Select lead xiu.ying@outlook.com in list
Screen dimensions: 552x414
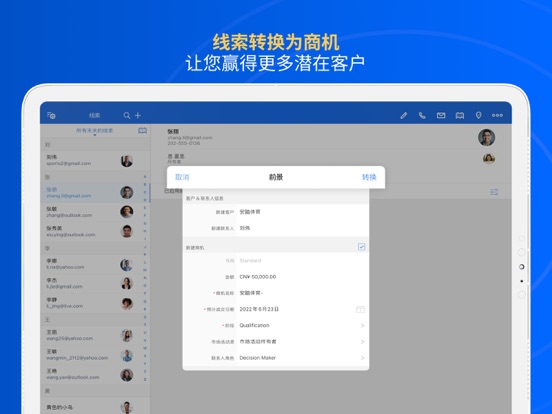click(x=95, y=231)
